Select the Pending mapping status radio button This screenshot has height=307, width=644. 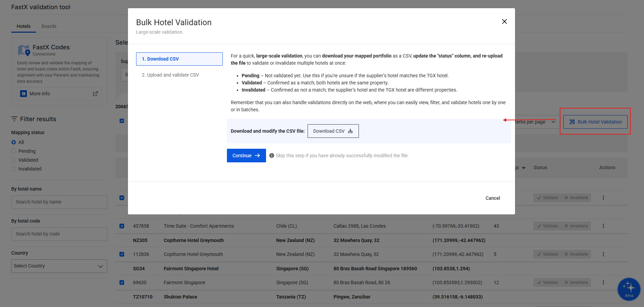[13, 151]
